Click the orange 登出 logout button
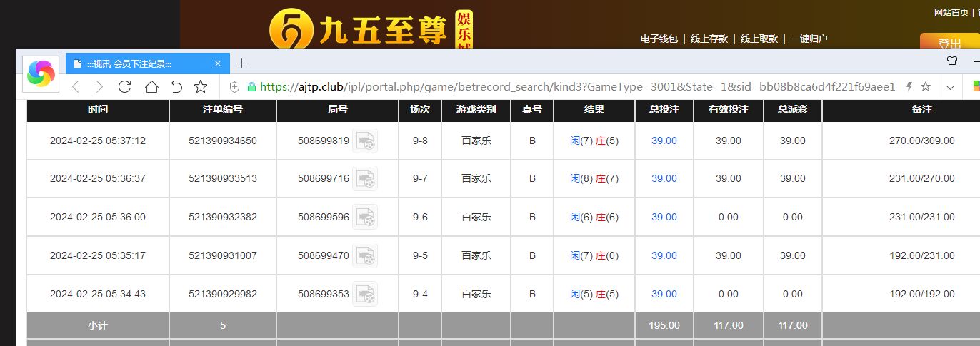Screen dimensions: 980x346 pyautogui.click(x=949, y=41)
